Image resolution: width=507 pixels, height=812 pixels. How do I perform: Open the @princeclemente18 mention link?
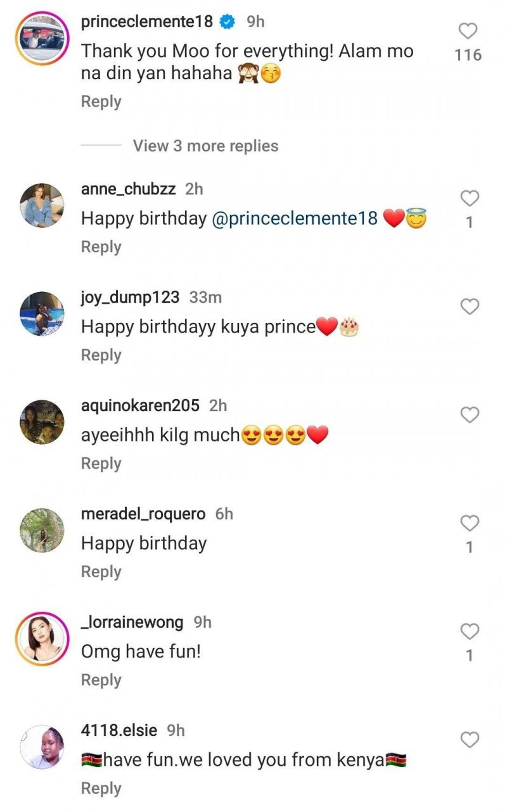[293, 219]
